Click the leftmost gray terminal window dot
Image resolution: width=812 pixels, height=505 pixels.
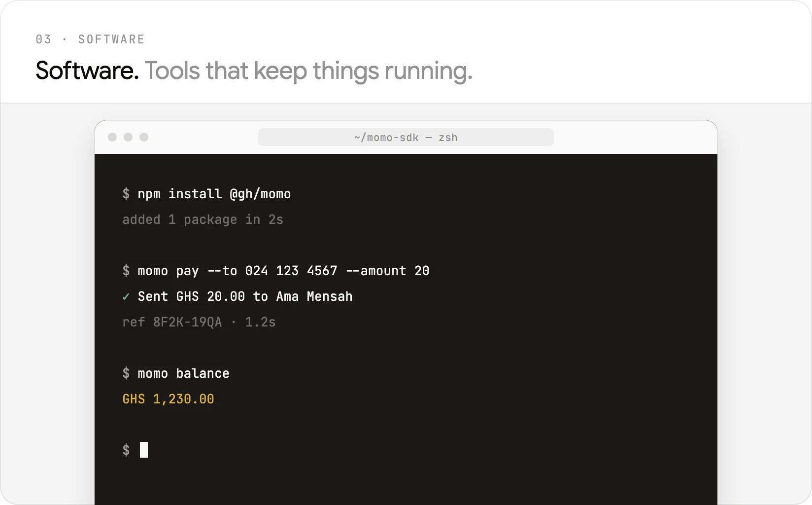(112, 137)
